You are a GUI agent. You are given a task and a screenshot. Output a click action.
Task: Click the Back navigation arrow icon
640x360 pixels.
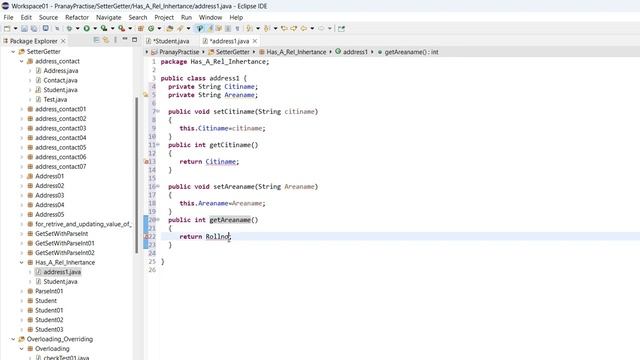304,29
